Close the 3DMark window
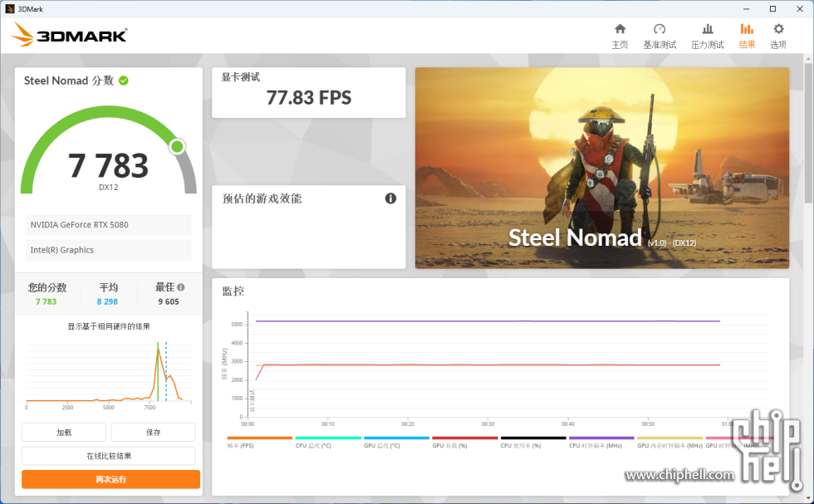Image resolution: width=814 pixels, height=504 pixels. (799, 9)
